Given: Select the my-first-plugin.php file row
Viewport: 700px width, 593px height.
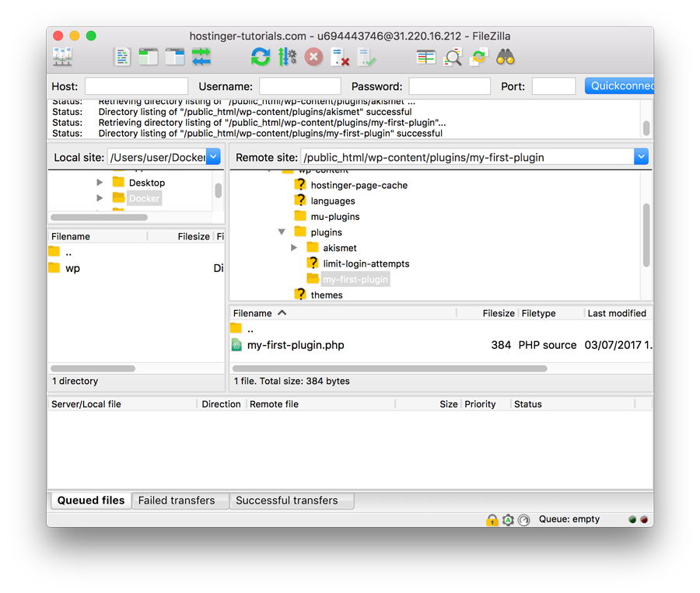Looking at the screenshot, I should tap(441, 345).
